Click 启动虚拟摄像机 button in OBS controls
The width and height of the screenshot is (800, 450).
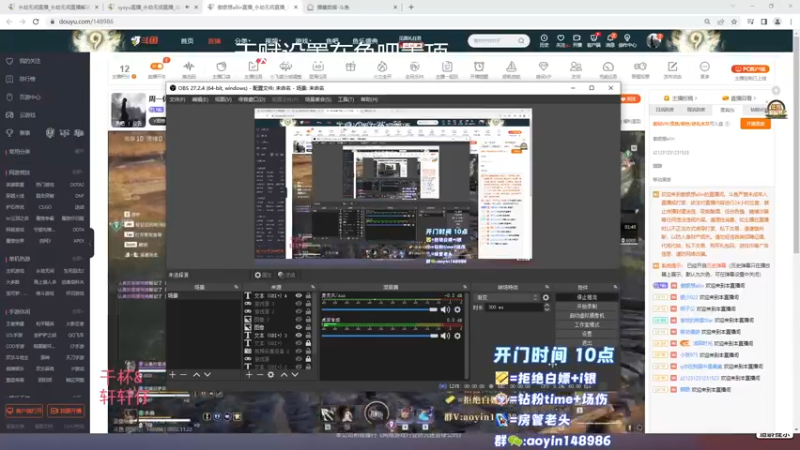coord(587,315)
